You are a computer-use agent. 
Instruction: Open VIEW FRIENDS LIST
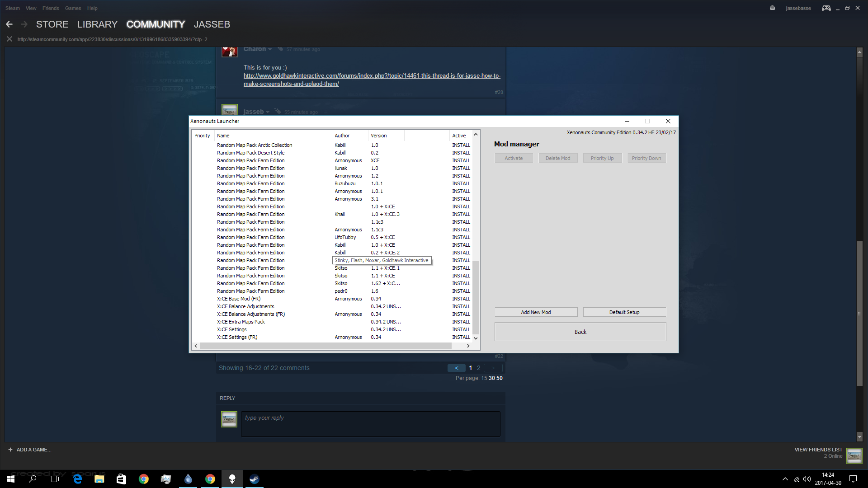pyautogui.click(x=818, y=450)
